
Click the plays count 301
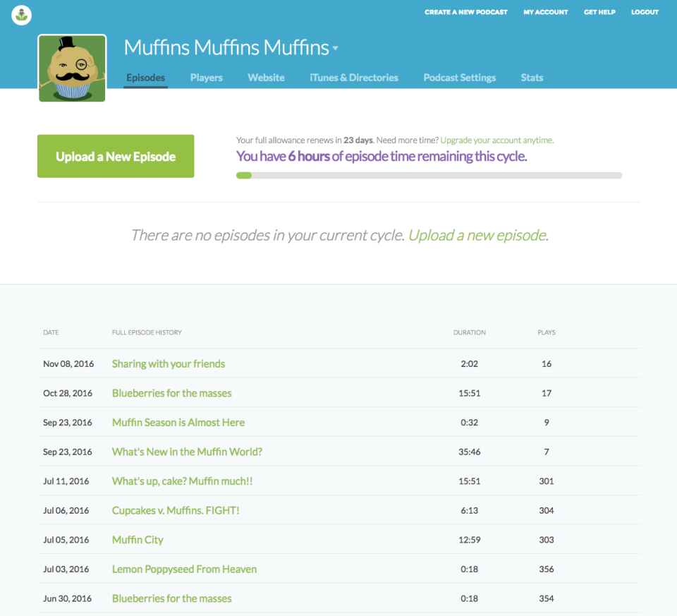pyautogui.click(x=546, y=481)
